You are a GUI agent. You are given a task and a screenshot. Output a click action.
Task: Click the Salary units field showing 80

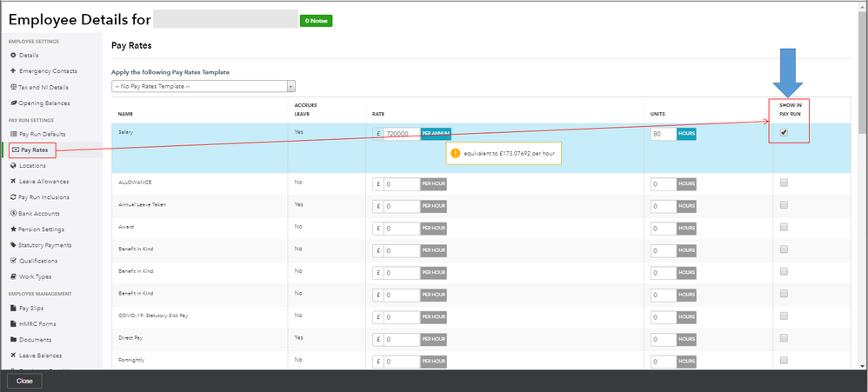pyautogui.click(x=664, y=134)
